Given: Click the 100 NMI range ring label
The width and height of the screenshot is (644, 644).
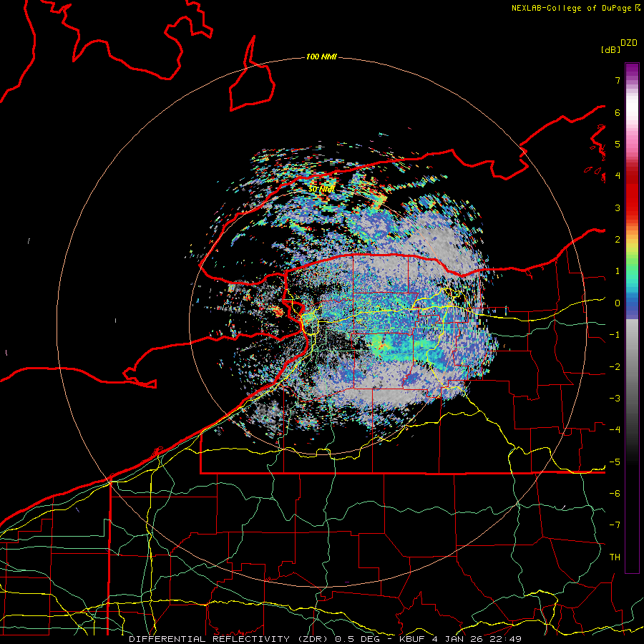Looking at the screenshot, I should pyautogui.click(x=321, y=57).
